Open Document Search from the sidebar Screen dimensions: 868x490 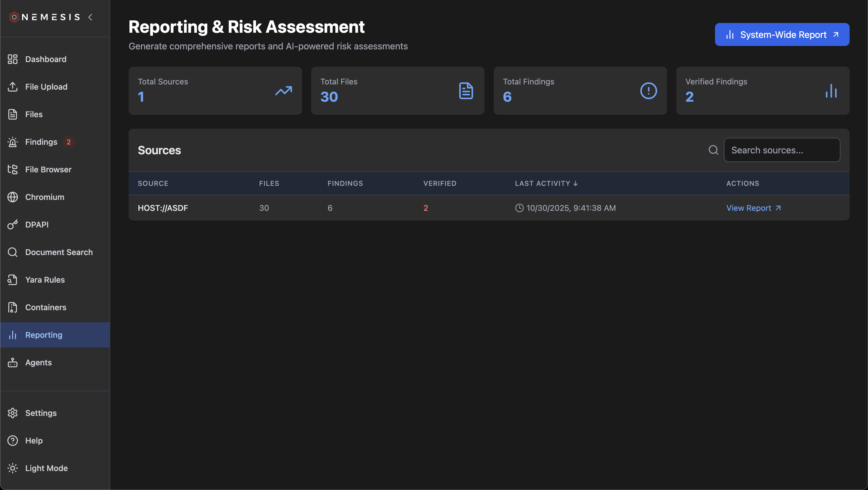point(59,252)
